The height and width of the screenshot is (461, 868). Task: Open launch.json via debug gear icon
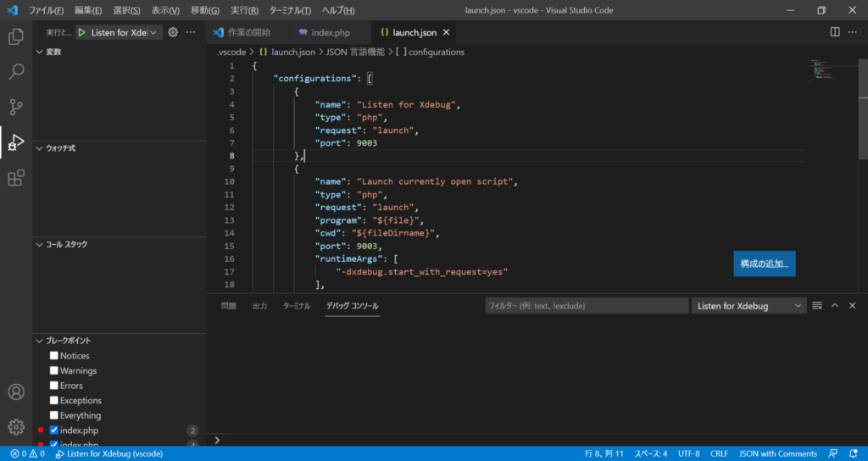pyautogui.click(x=173, y=32)
